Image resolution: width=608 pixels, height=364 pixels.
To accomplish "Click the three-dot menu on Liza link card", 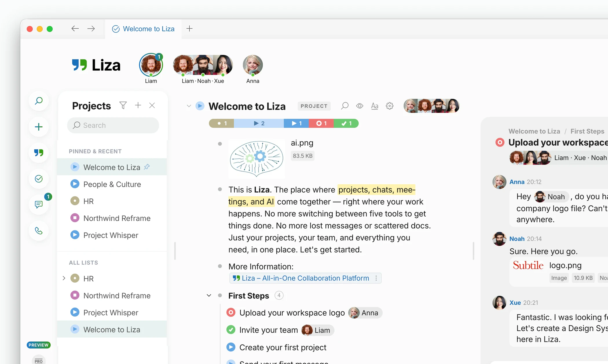I will coord(376,278).
